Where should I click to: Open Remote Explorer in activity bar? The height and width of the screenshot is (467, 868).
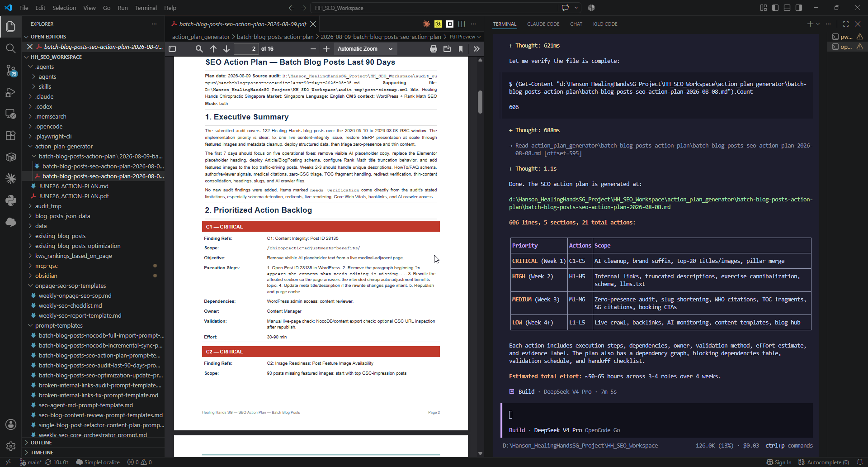pos(11,114)
